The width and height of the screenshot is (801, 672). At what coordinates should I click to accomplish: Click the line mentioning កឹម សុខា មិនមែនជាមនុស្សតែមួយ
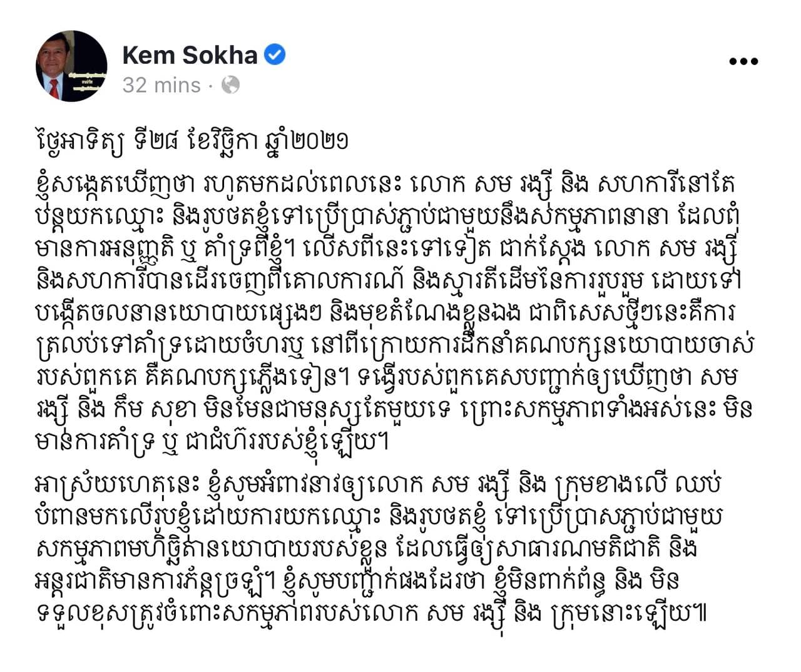[x=394, y=411]
